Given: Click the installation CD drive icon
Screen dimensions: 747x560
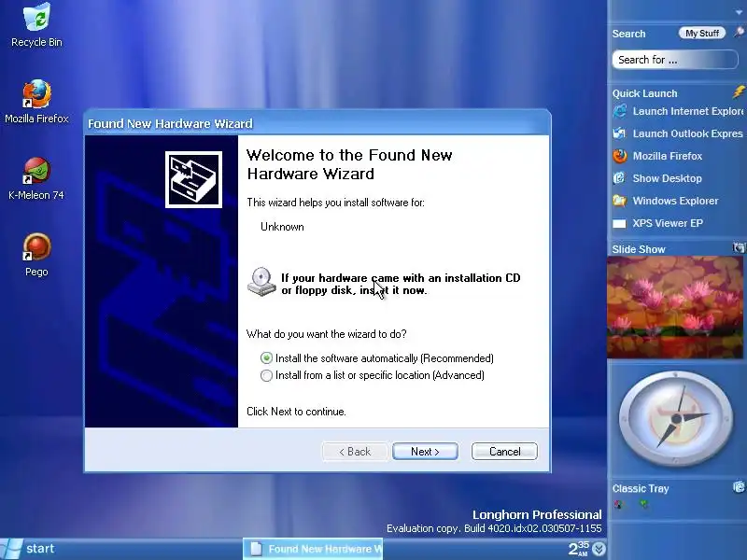Looking at the screenshot, I should [261, 282].
